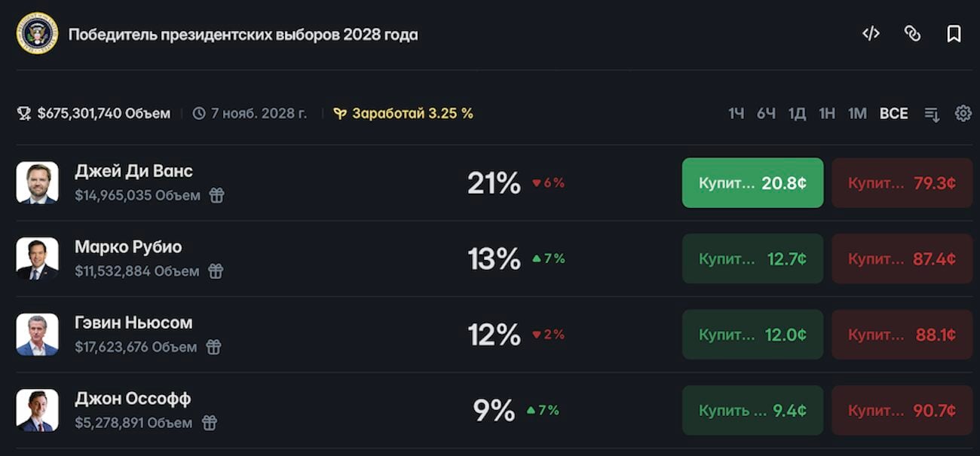Click the presidential seal market thumbnail
Viewport: 980px width, 456px height.
click(37, 33)
